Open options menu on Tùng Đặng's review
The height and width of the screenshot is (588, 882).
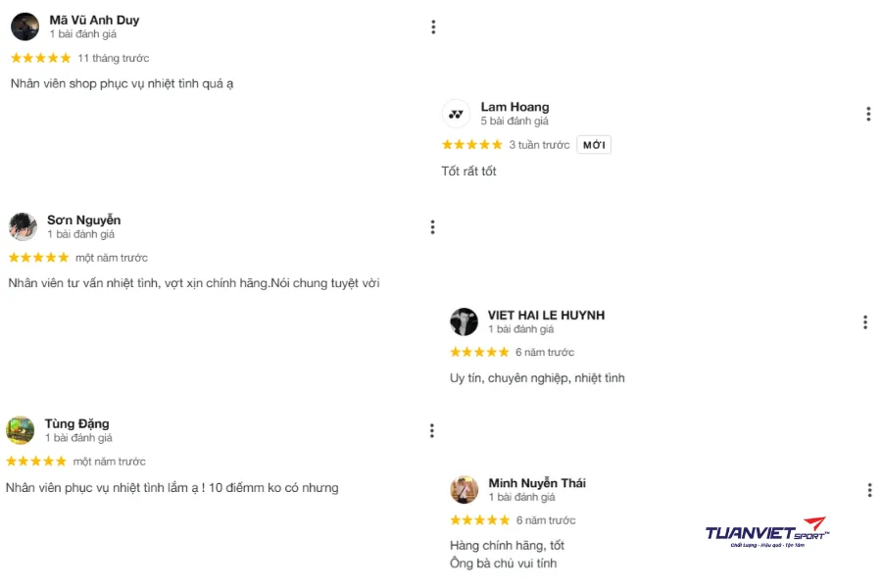[x=431, y=431]
